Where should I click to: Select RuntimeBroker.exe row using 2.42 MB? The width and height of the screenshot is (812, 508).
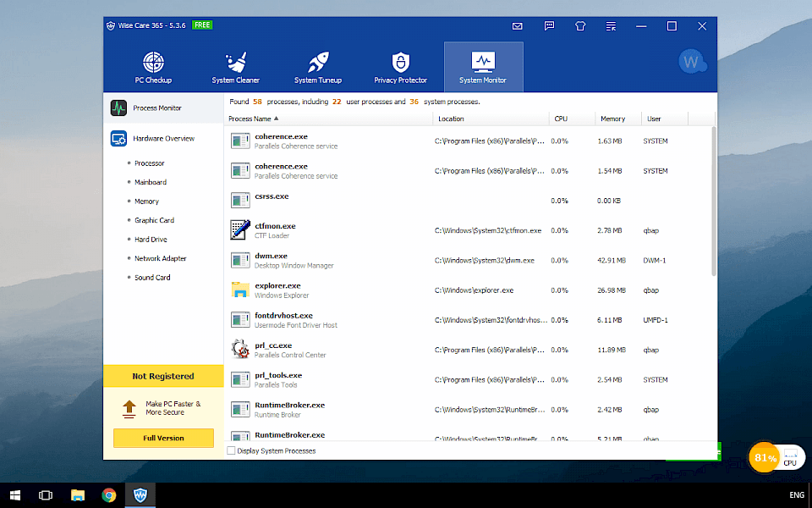click(x=469, y=410)
